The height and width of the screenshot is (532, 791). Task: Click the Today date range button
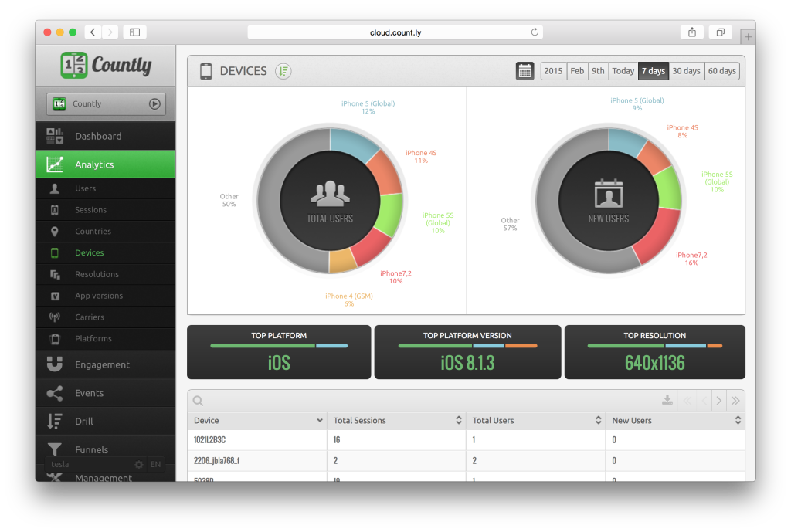tap(623, 70)
